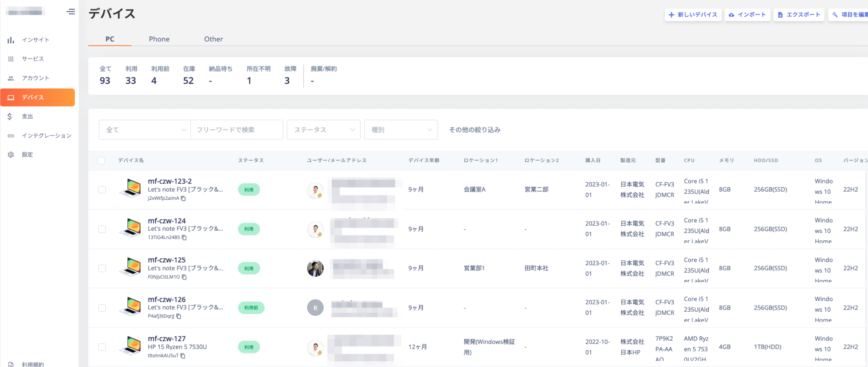Open the 利用規約 document icon
The width and height of the screenshot is (868, 367).
click(x=11, y=364)
